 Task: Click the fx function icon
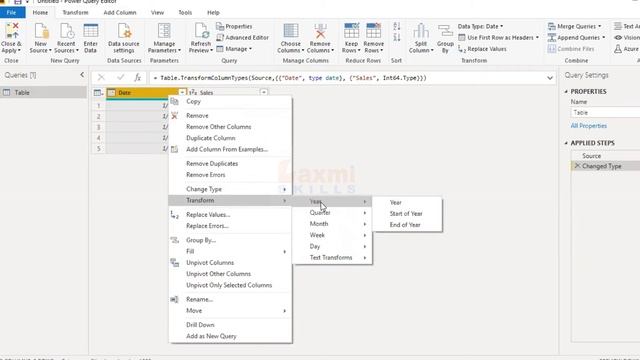pos(138,77)
